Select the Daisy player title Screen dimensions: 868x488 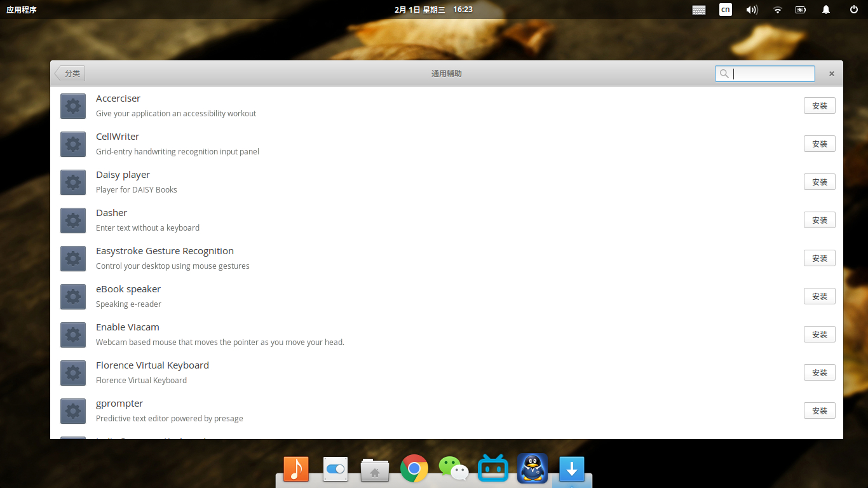pos(123,175)
